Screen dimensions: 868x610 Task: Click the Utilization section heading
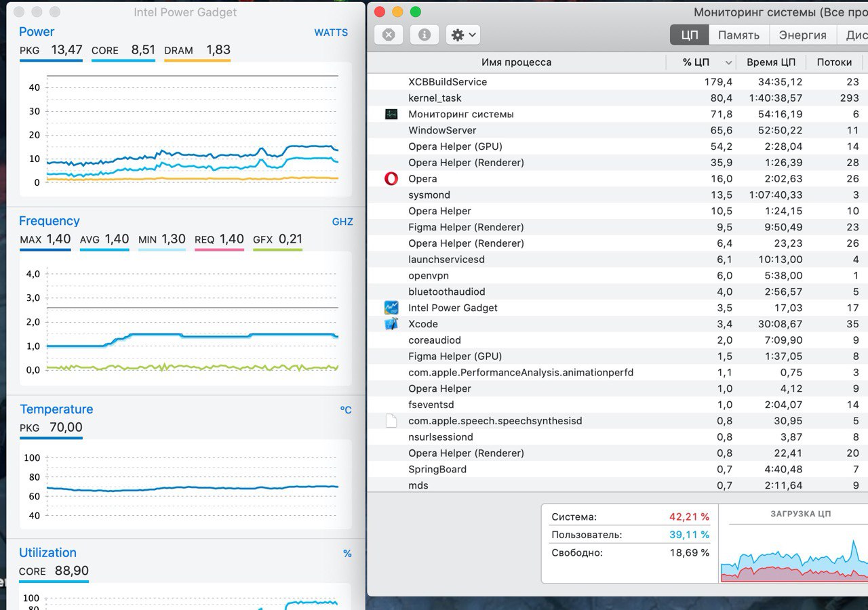tap(47, 553)
